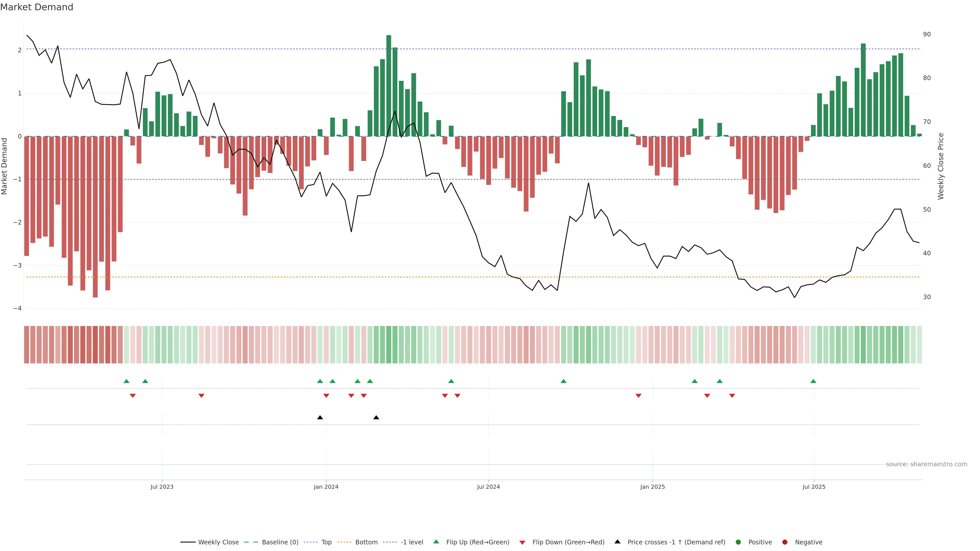The image size is (980, 551).
Task: Toggle the -1 level legend entry
Action: (x=412, y=542)
